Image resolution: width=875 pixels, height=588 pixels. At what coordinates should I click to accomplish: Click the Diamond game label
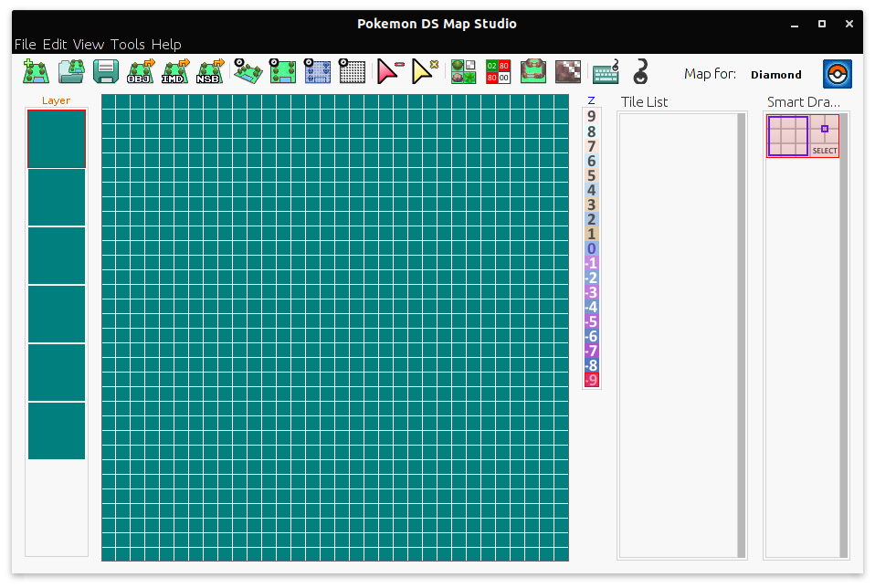click(x=775, y=74)
